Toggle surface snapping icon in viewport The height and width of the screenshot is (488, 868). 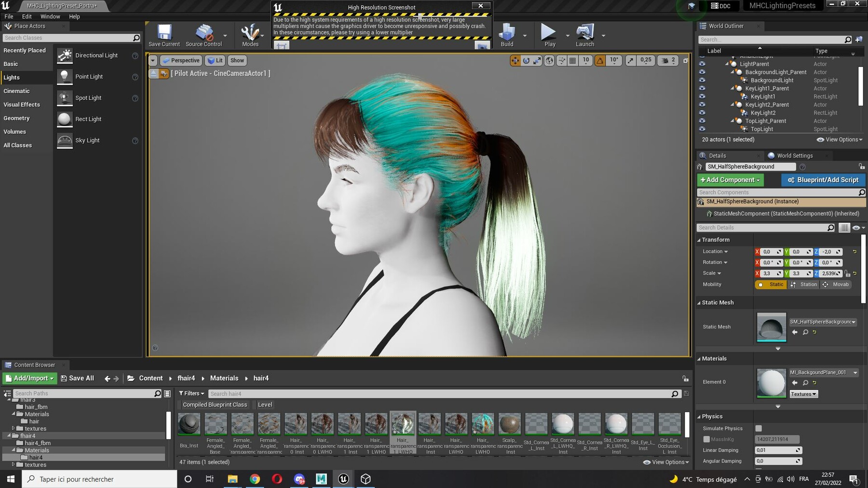pos(561,60)
